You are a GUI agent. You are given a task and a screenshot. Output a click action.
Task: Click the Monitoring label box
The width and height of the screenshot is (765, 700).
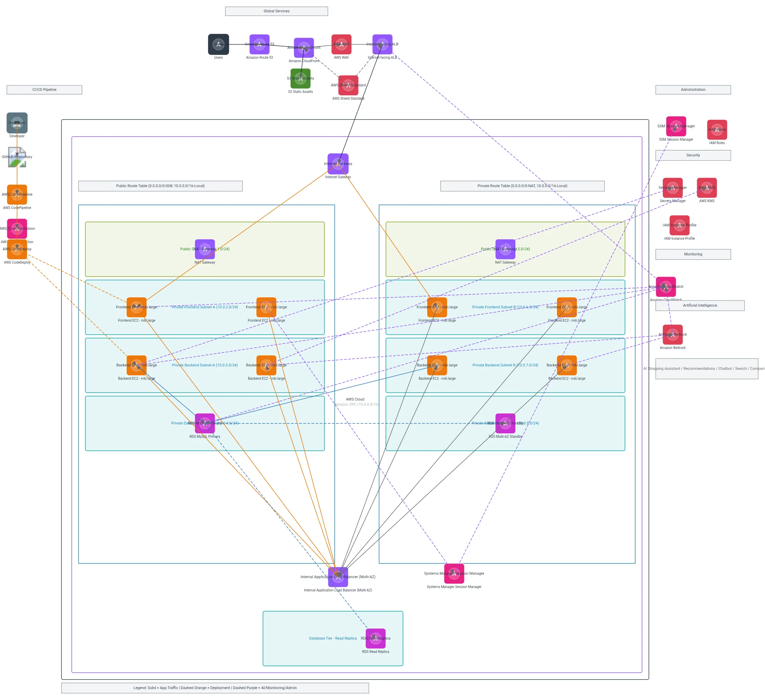(x=693, y=254)
